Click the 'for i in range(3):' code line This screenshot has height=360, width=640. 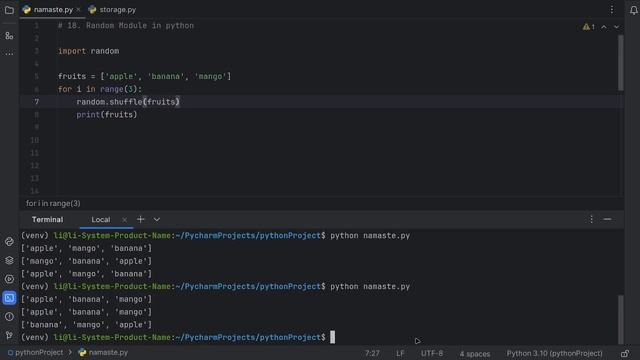click(100, 89)
